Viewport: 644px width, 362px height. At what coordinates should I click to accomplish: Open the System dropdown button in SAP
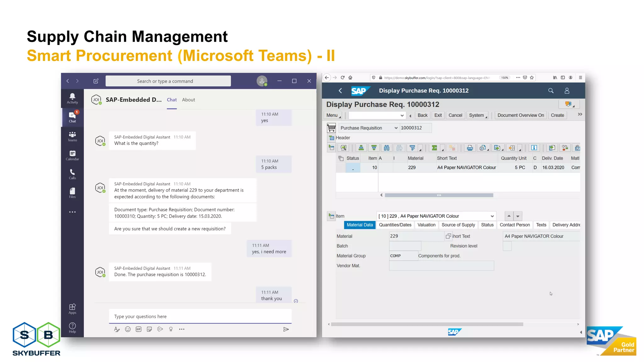tap(477, 115)
